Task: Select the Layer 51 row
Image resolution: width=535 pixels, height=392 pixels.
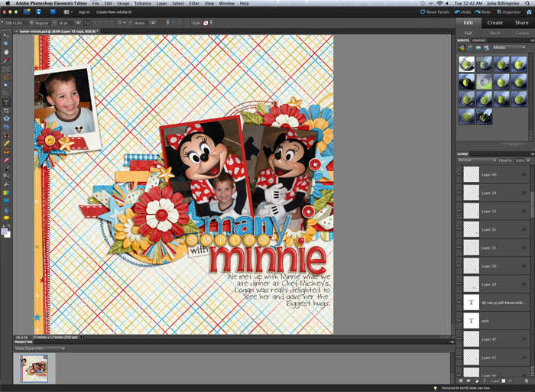Action: click(493, 358)
